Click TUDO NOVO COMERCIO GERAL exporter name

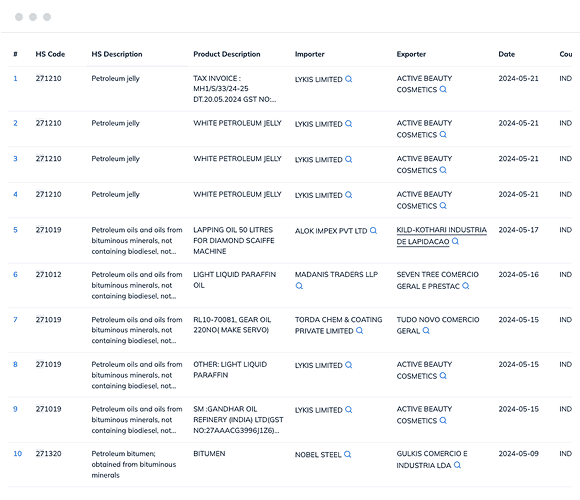coord(438,325)
